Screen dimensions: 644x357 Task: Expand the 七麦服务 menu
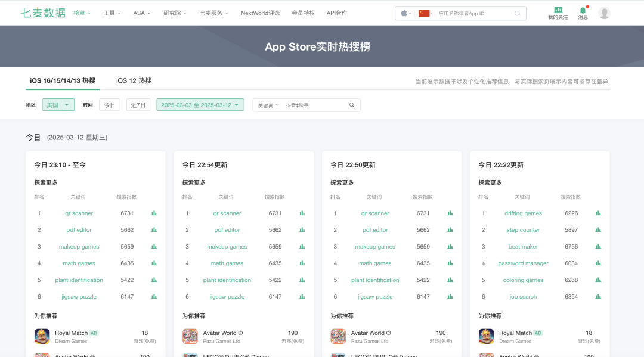[x=213, y=13]
